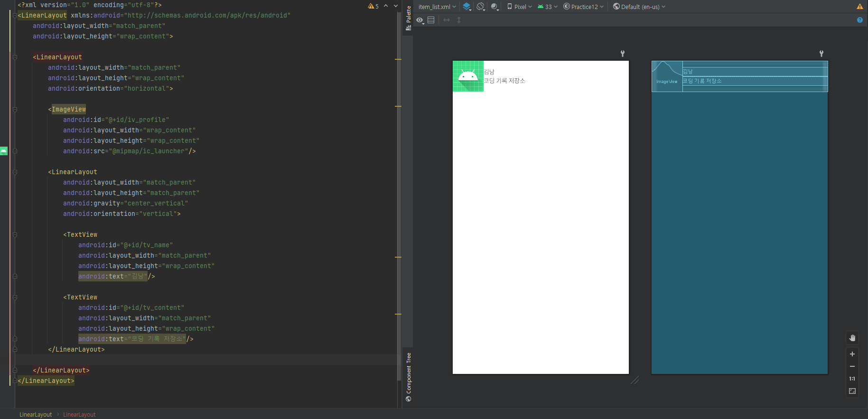Screen dimensions: 868x419
Task: Click the 5 warnings indicator
Action: click(x=373, y=6)
